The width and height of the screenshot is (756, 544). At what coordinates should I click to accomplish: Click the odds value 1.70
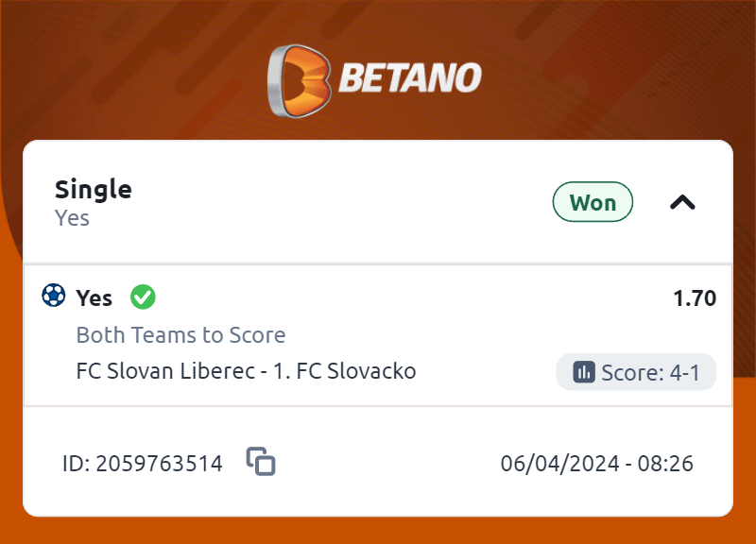click(695, 298)
